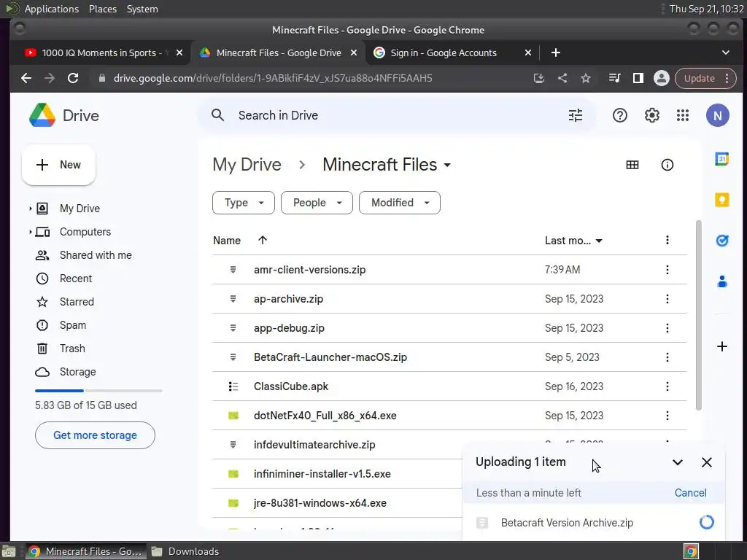
Task: Close the upload panel
Action: tap(706, 462)
